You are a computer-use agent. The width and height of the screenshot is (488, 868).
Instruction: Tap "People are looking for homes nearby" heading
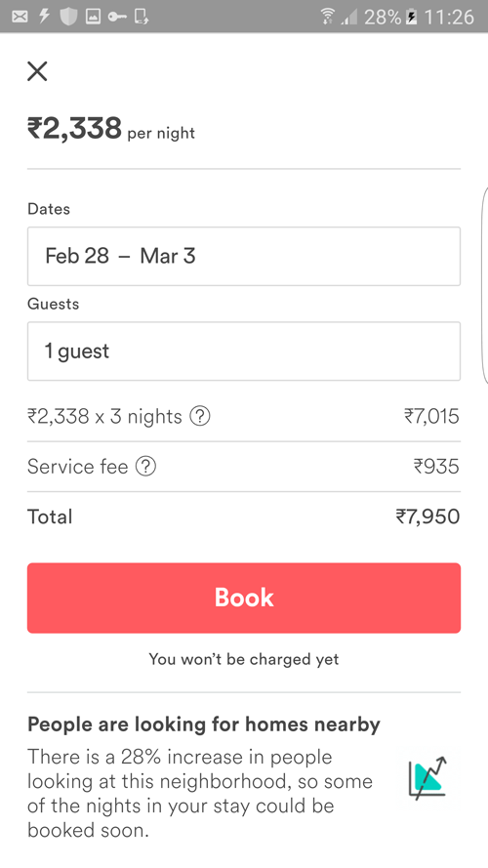(x=204, y=724)
